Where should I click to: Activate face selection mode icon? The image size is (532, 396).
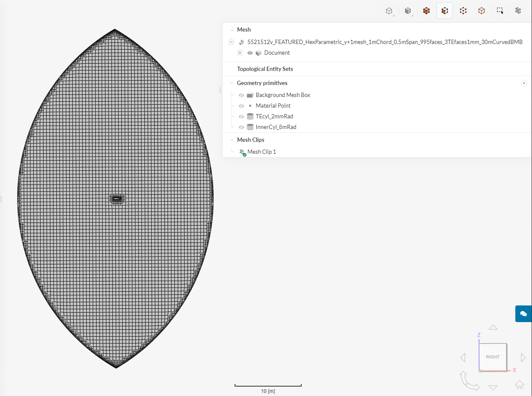(444, 11)
